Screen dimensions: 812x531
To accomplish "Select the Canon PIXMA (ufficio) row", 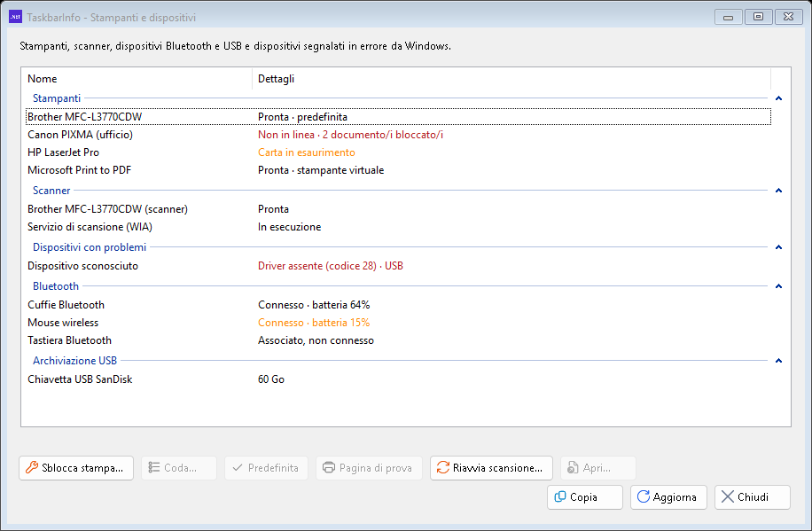I will click(x=398, y=135).
